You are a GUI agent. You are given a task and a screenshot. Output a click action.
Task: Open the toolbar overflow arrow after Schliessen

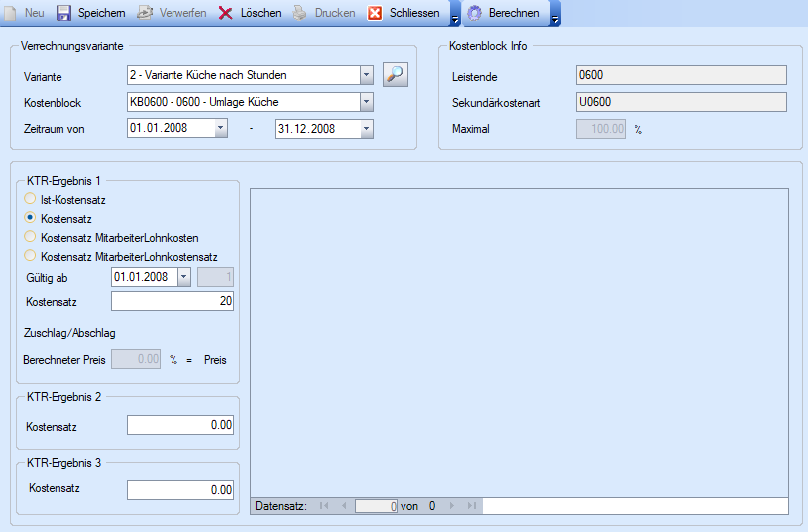454,18
